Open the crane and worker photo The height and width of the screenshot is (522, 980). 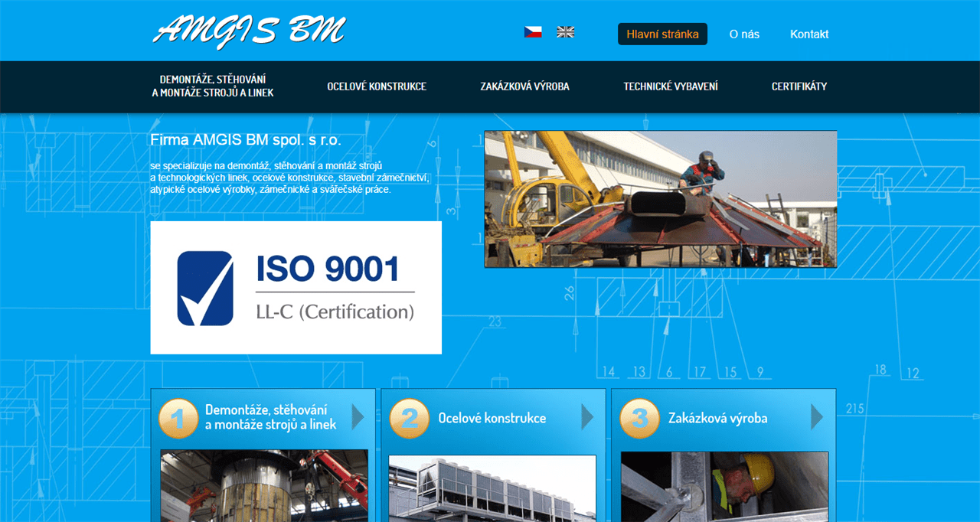coord(661,199)
